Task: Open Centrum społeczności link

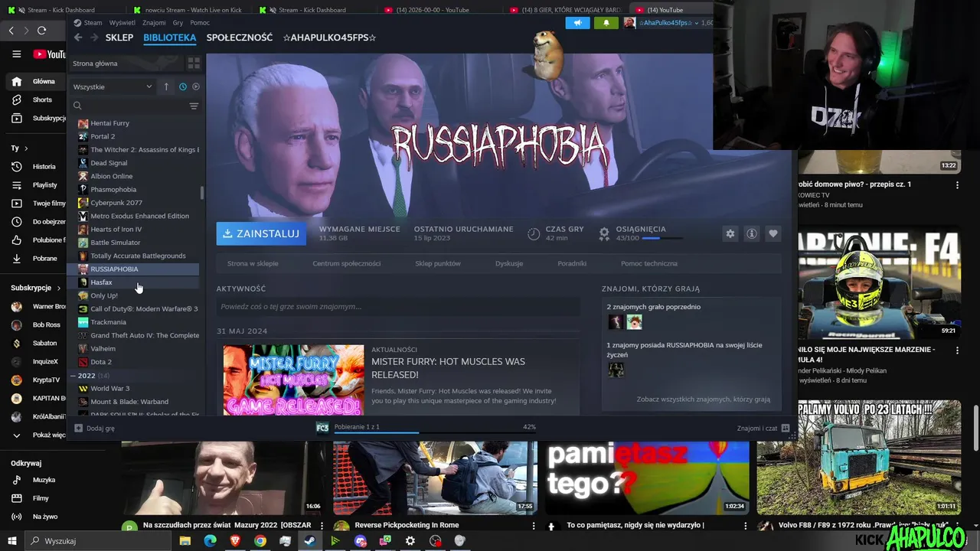Action: pyautogui.click(x=347, y=263)
